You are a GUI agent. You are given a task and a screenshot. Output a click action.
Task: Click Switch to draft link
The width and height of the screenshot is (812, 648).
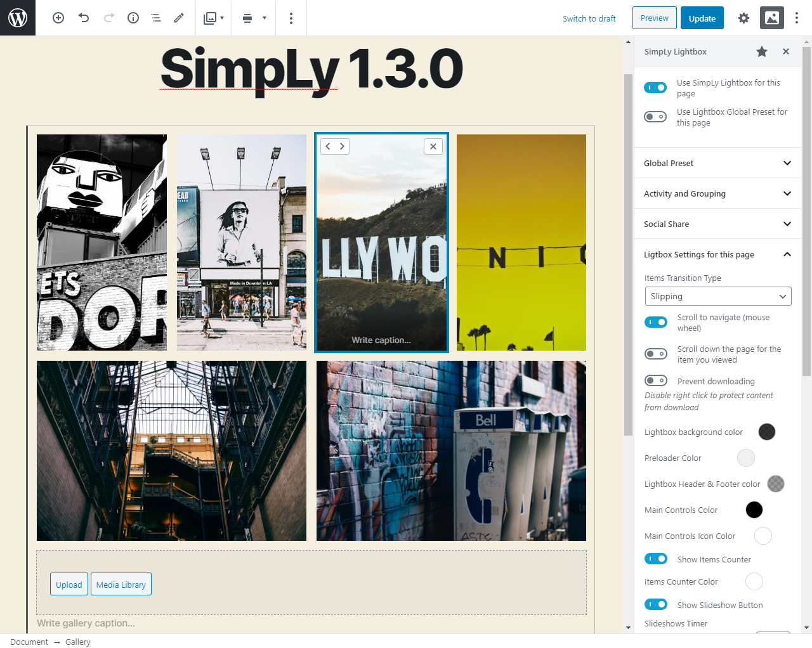[589, 18]
